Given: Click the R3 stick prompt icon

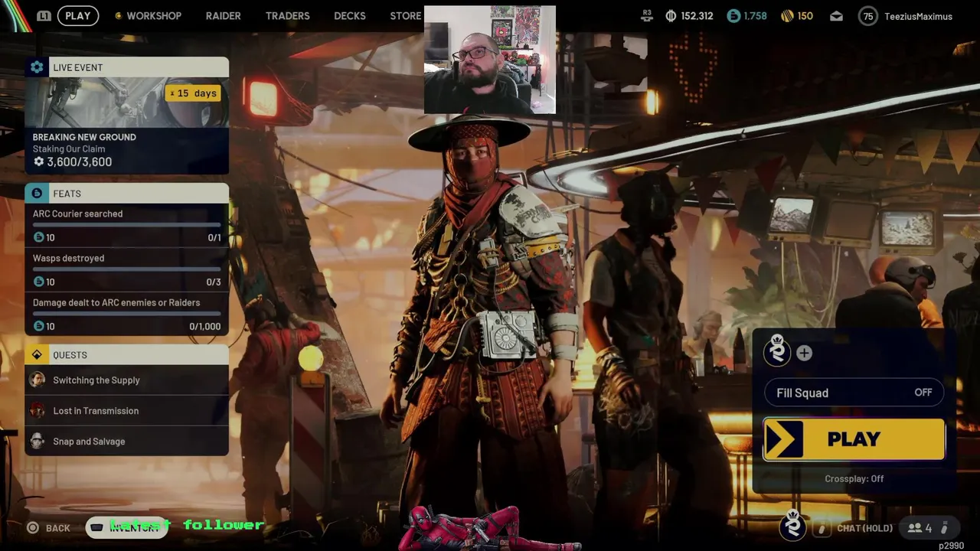Looking at the screenshot, I should click(647, 15).
